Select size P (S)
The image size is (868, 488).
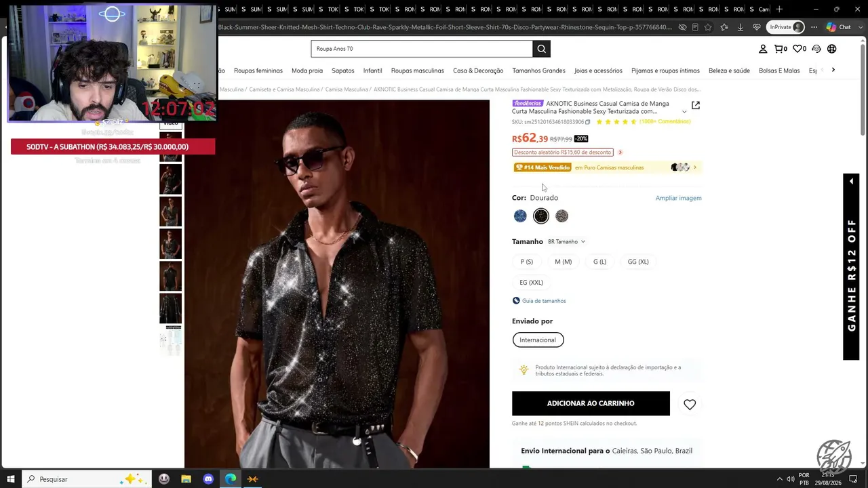point(527,262)
